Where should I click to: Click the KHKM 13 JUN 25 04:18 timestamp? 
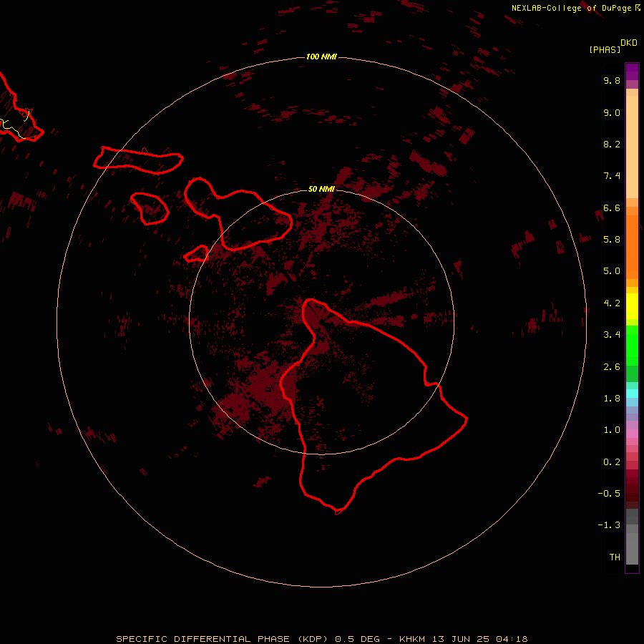(463, 639)
